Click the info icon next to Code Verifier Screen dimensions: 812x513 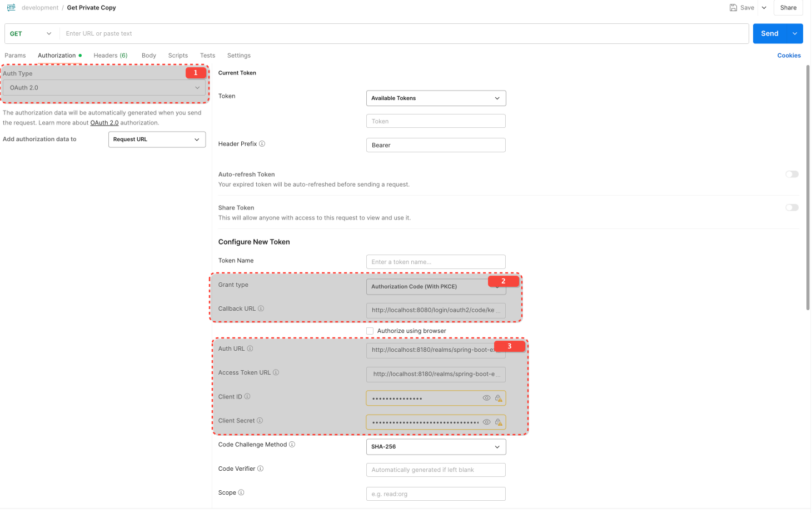pos(261,469)
